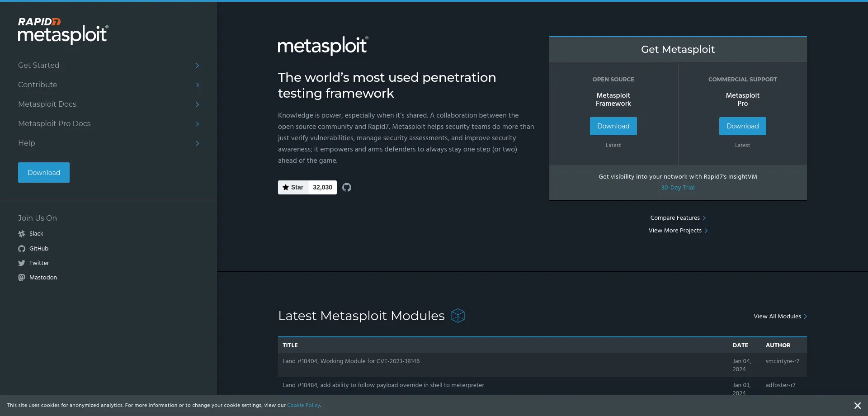Download Metasploit Framework open source
Image resolution: width=868 pixels, height=416 pixels.
[613, 126]
